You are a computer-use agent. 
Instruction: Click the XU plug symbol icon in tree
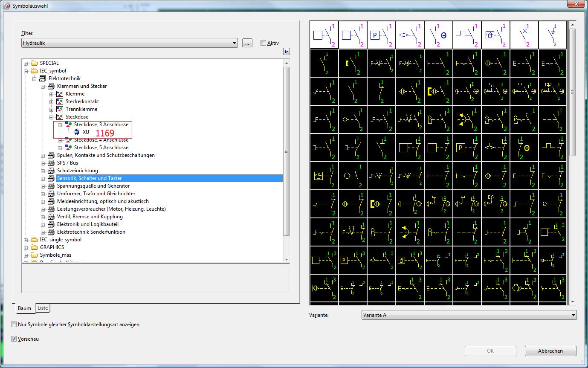click(77, 132)
